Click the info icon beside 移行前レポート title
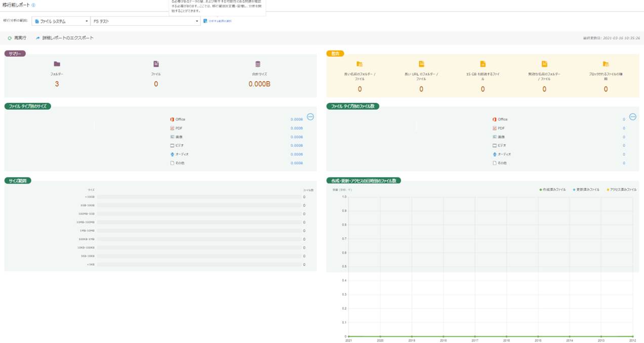Image resolution: width=644 pixels, height=343 pixels. coord(33,5)
